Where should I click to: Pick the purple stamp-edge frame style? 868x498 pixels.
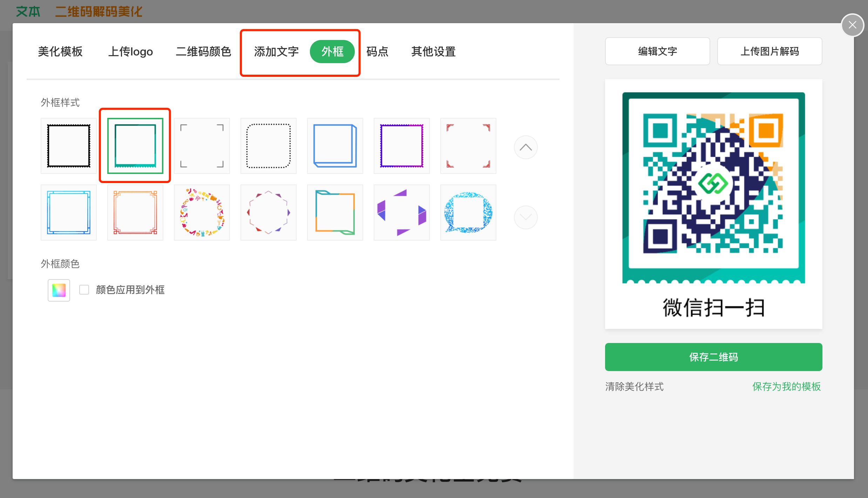[x=402, y=146]
